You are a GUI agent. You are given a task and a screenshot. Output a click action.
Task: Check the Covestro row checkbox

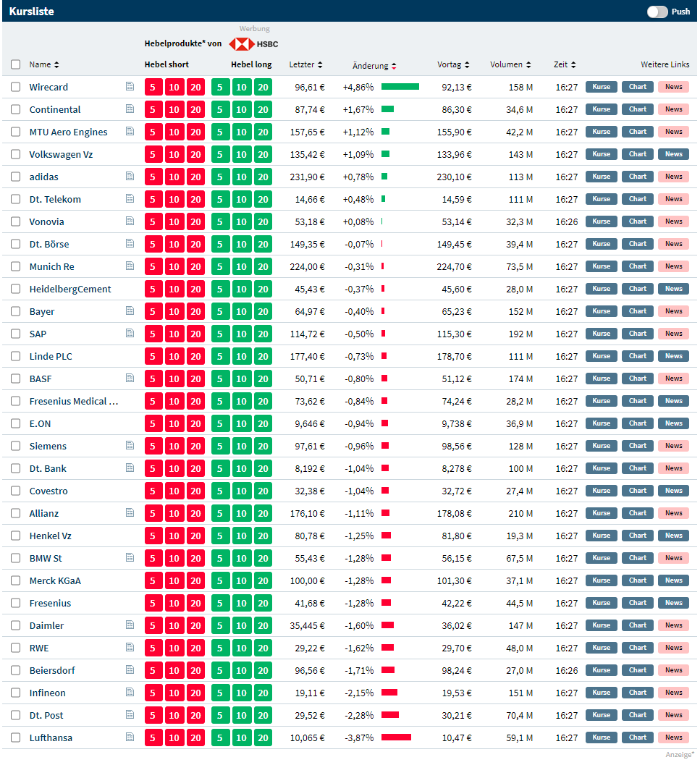point(16,491)
